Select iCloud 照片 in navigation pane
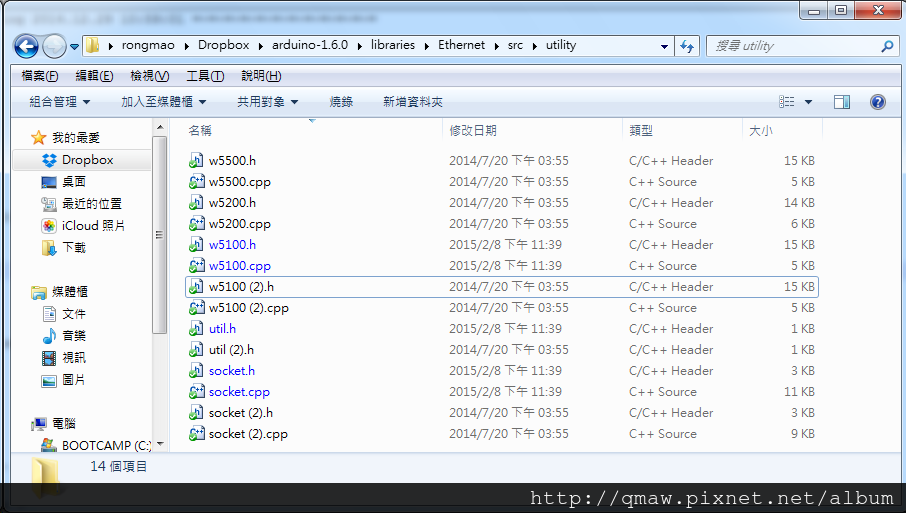 click(83, 226)
